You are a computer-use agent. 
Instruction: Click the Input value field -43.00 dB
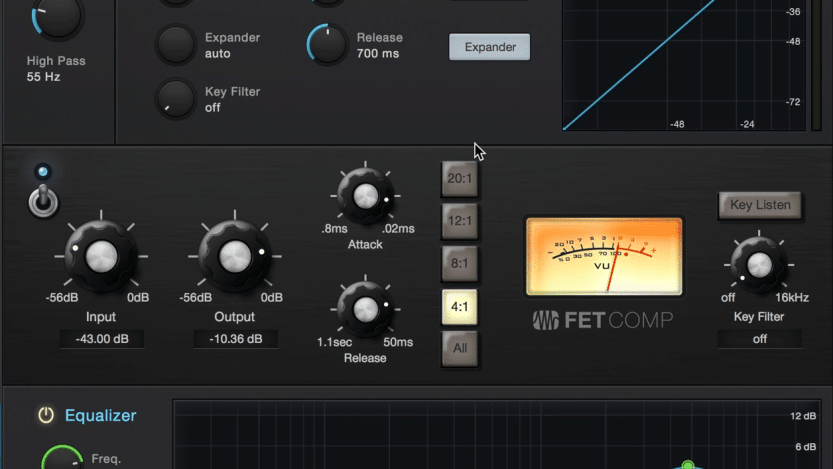point(101,339)
